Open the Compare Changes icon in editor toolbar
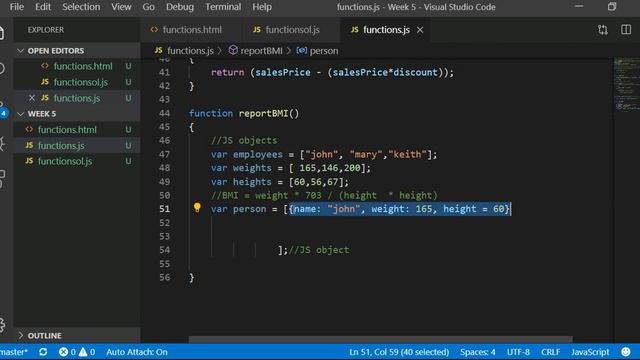Screen dimensions: 640x360 [602, 30]
